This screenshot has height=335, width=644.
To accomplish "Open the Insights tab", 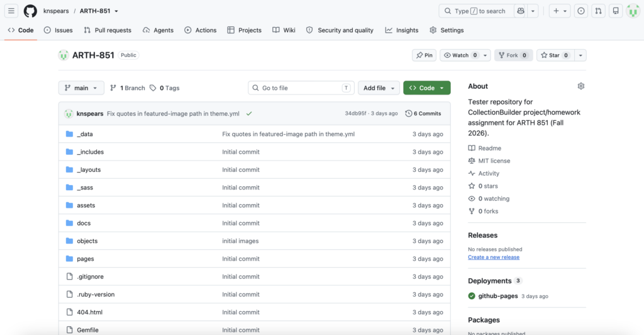I will tap(402, 30).
